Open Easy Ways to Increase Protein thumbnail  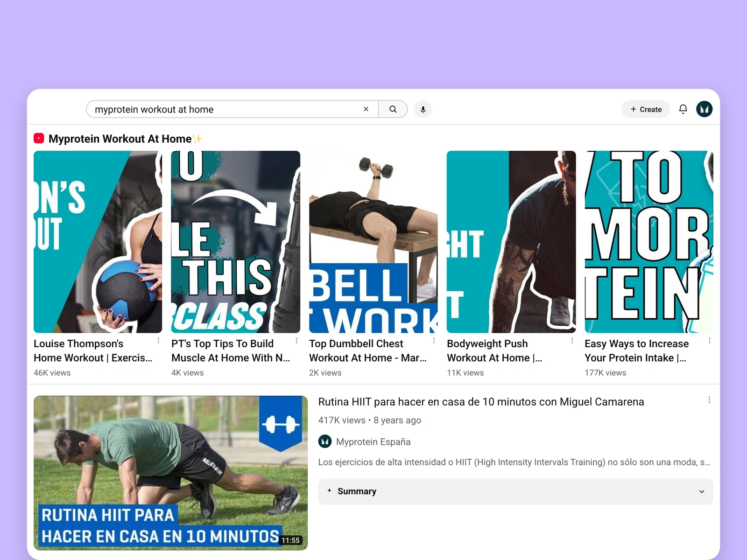point(649,242)
